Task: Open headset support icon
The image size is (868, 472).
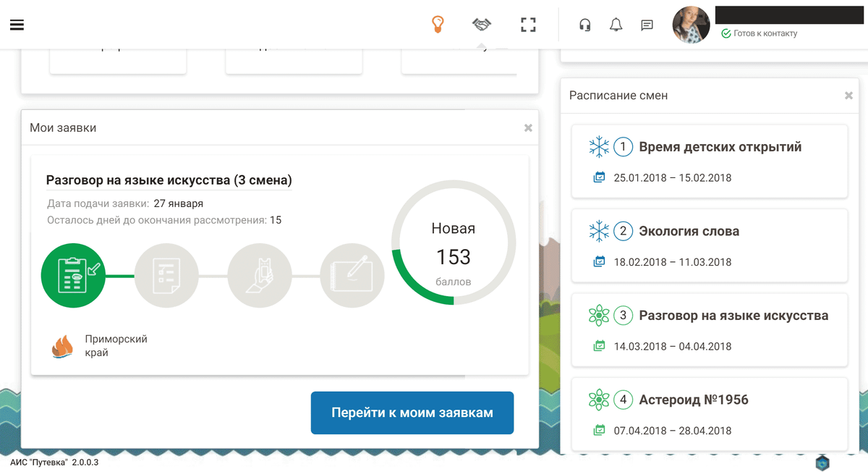Action: 585,25
